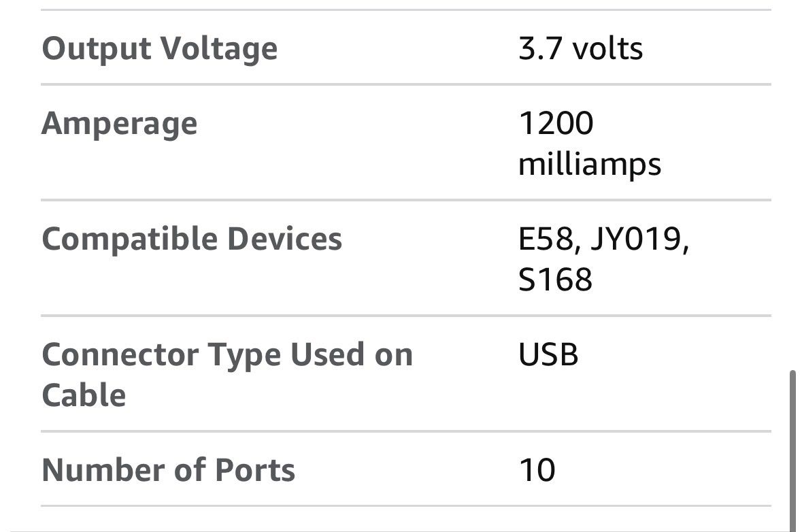Click the Number of Ports label
This screenshot has height=532, width=802.
pyautogui.click(x=168, y=470)
